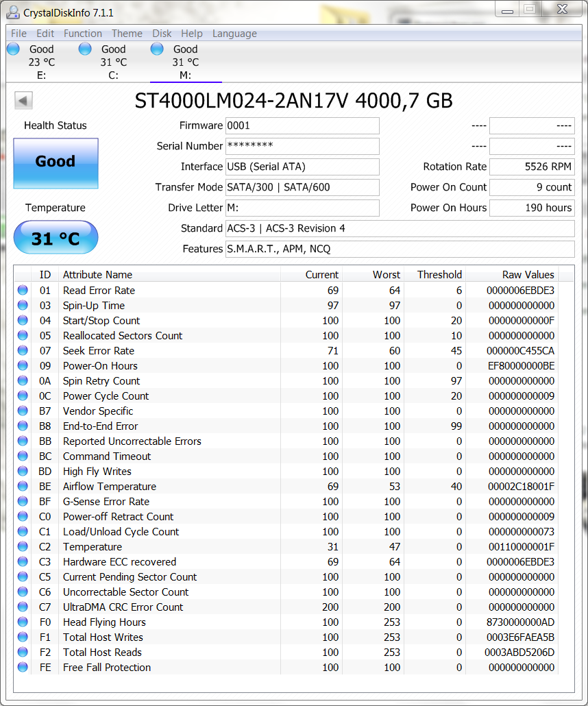Screen dimensions: 588x706
Task: Select disk C: status orb
Action: point(85,49)
